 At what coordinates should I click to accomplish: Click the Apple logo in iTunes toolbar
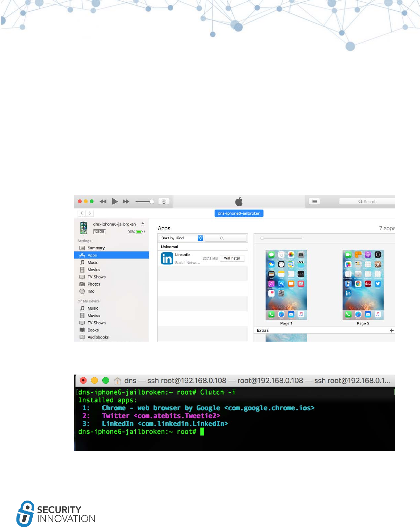pyautogui.click(x=239, y=201)
